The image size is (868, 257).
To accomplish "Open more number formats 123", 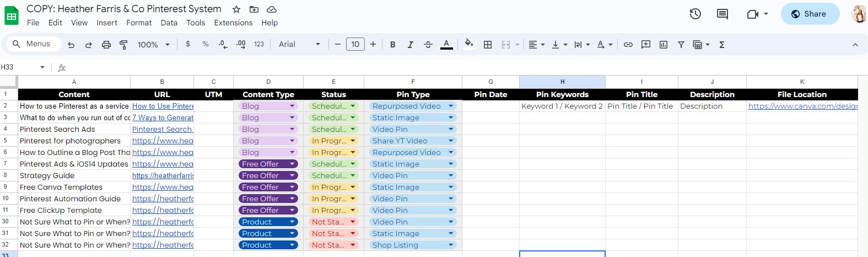I will (x=259, y=44).
